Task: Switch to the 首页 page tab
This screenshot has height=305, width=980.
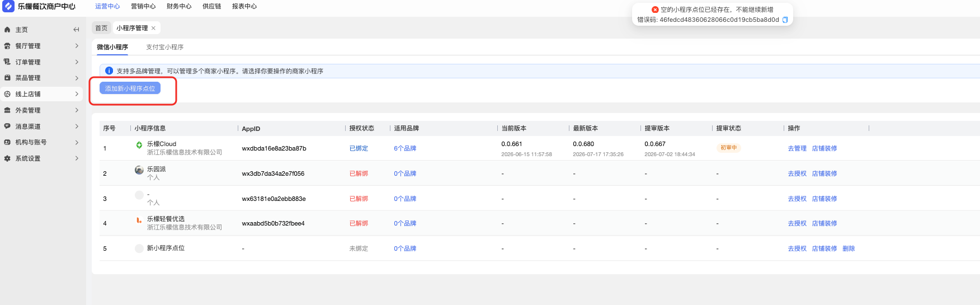Action: coord(101,28)
